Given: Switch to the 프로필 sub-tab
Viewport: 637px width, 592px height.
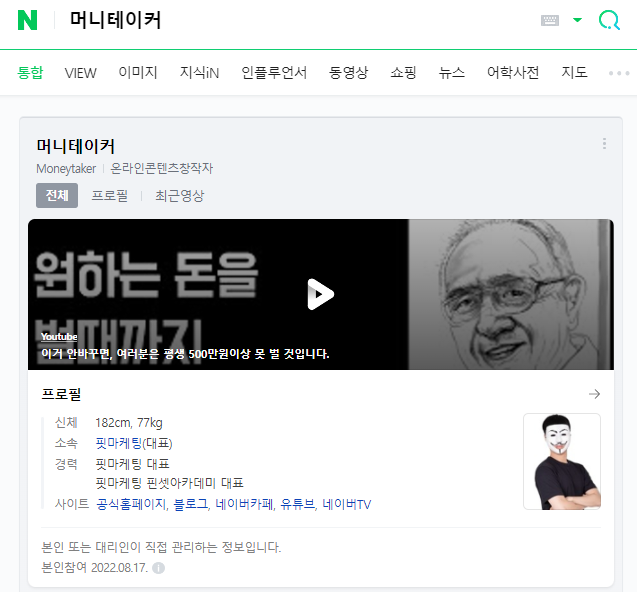Looking at the screenshot, I should point(109,196).
